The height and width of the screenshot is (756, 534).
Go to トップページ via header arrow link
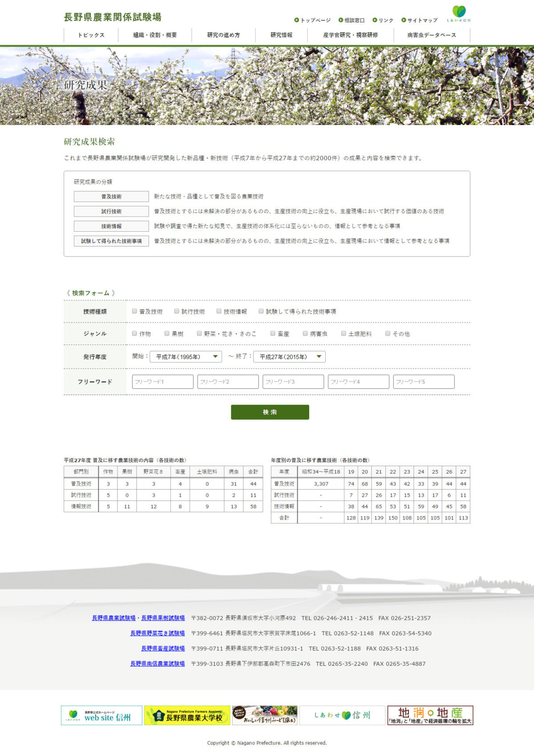coord(312,20)
